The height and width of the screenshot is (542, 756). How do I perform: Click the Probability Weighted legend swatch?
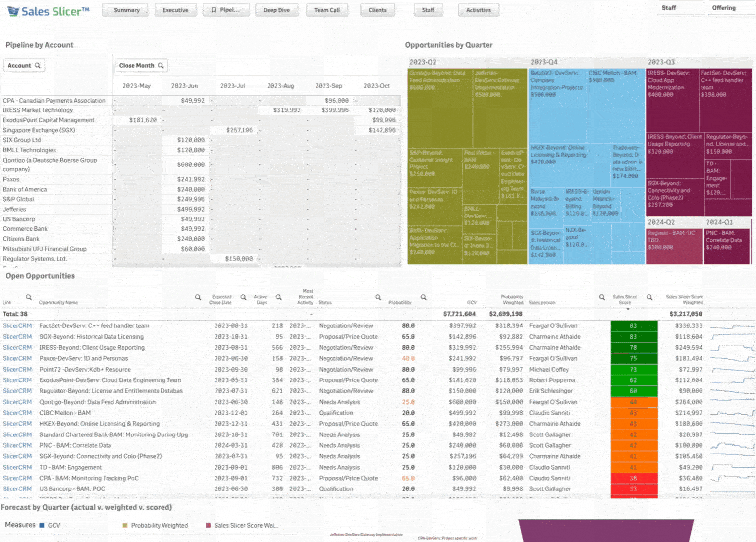tap(125, 525)
